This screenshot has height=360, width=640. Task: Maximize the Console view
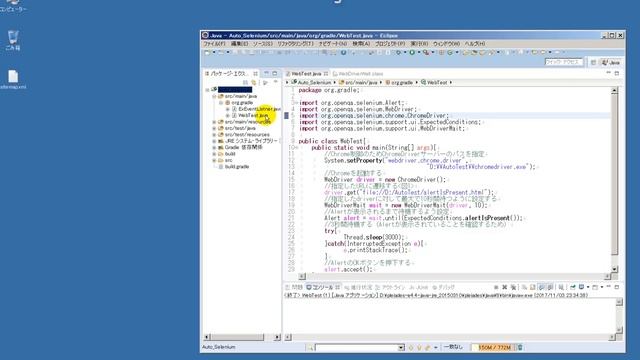pos(617,287)
